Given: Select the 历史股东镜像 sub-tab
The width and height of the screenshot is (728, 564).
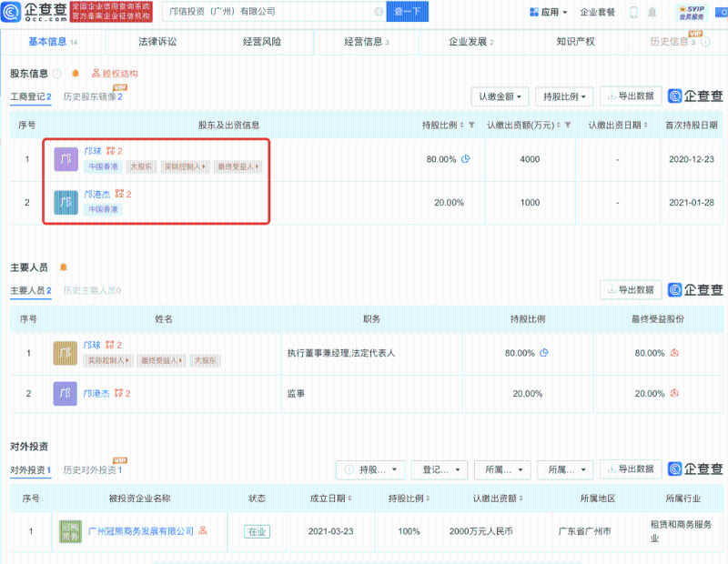Looking at the screenshot, I should pyautogui.click(x=92, y=96).
